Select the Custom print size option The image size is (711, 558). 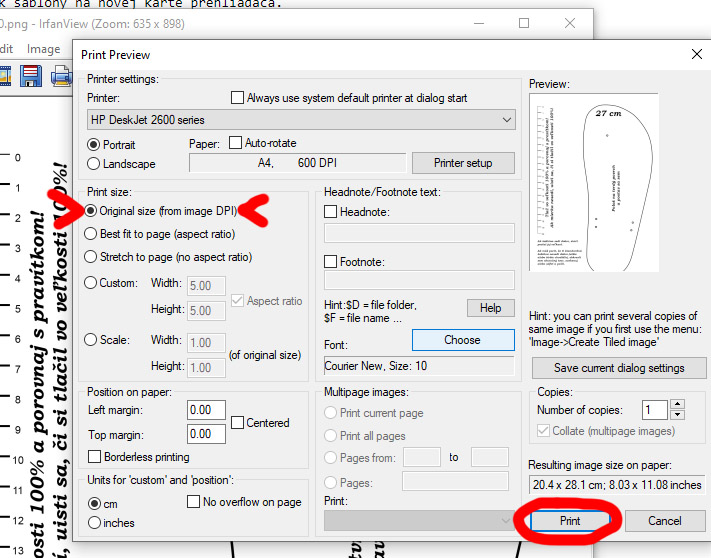click(91, 283)
